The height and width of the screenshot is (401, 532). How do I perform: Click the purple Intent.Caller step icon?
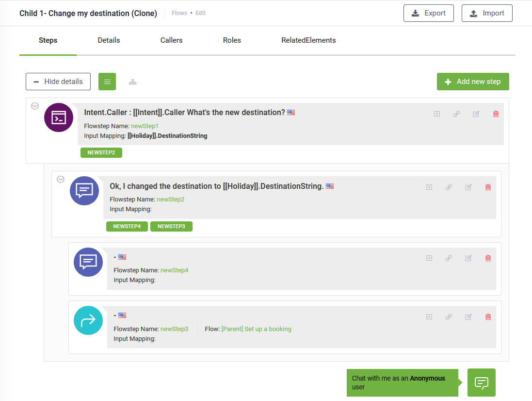(59, 117)
